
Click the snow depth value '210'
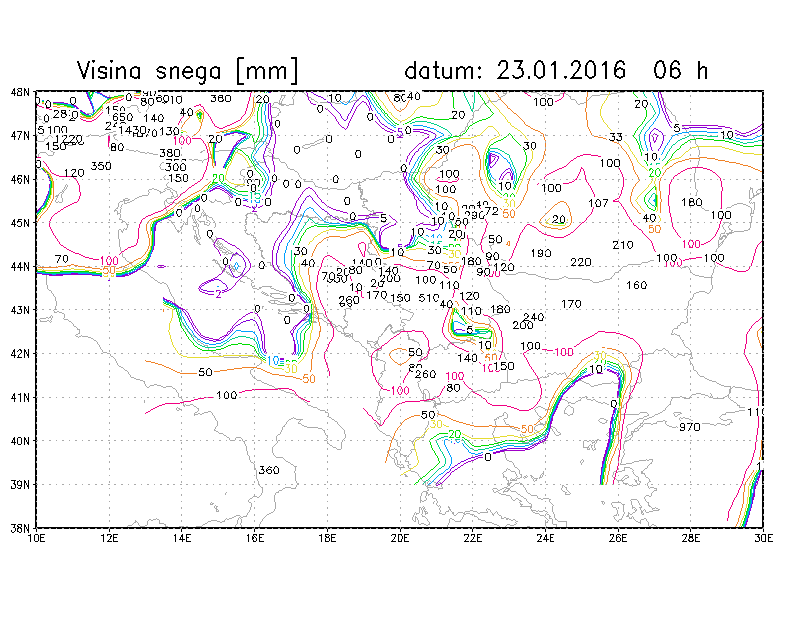pos(623,245)
